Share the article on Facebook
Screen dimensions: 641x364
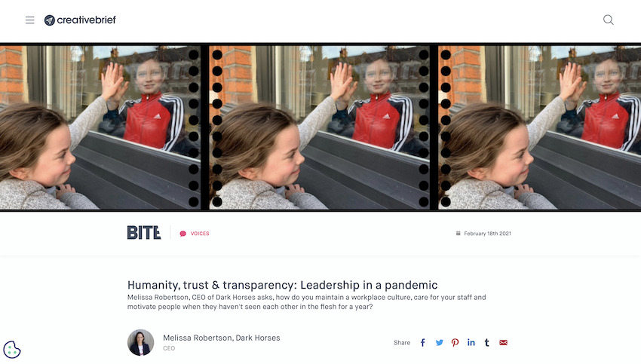(x=423, y=343)
